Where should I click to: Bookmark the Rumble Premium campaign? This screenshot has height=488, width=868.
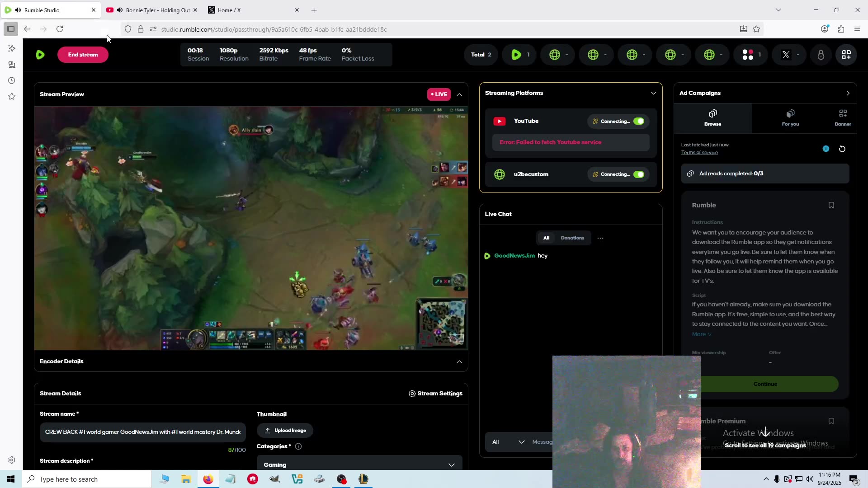pyautogui.click(x=831, y=421)
